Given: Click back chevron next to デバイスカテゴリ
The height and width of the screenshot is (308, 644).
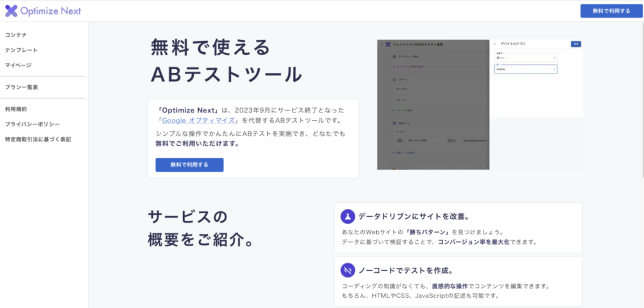Looking at the screenshot, I should click(495, 44).
